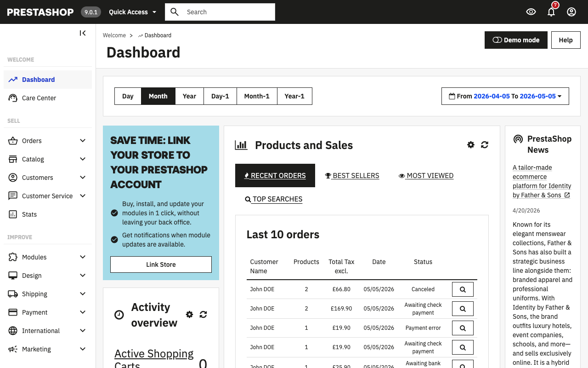The image size is (588, 368).
Task: Expand the Customer Service menu chevron
Action: (x=83, y=196)
